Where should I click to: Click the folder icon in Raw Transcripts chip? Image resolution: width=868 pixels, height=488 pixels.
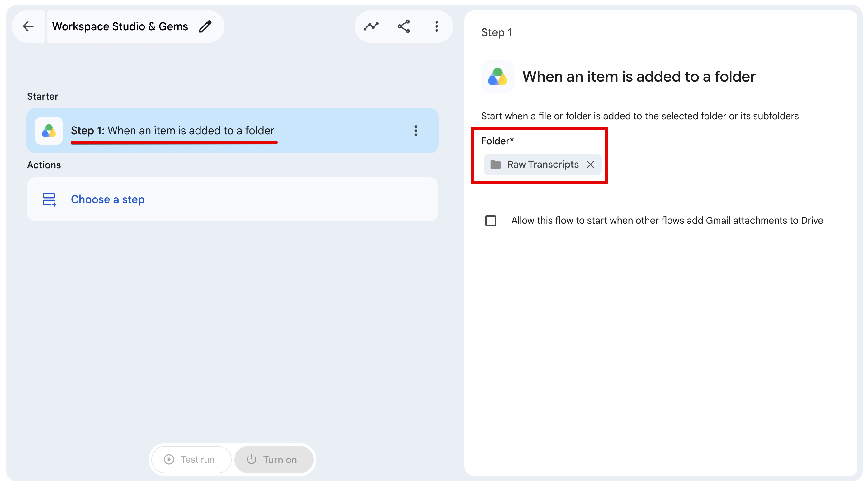click(495, 164)
